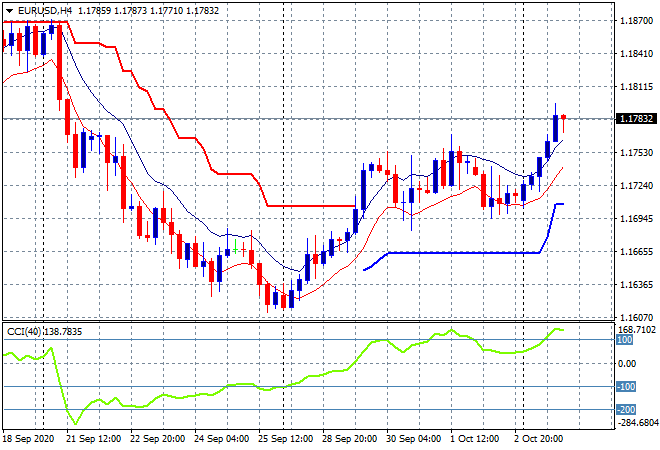
Task: Click the 1.18115 price scale value
Action: click(x=636, y=87)
